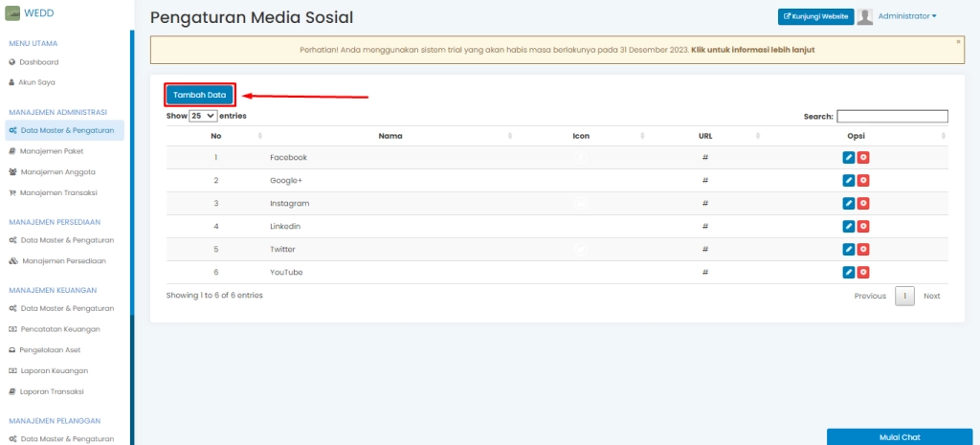Click the blue edit icon for Facebook

tap(848, 157)
